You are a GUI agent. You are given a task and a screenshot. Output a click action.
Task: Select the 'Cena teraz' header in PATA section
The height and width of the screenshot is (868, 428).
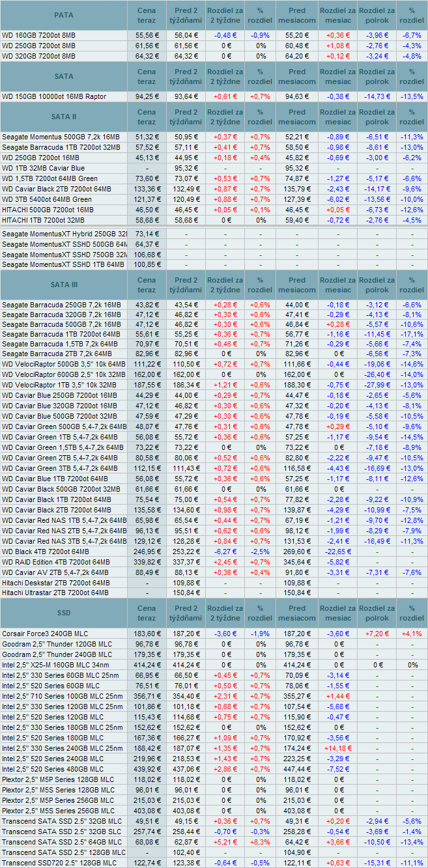click(147, 15)
